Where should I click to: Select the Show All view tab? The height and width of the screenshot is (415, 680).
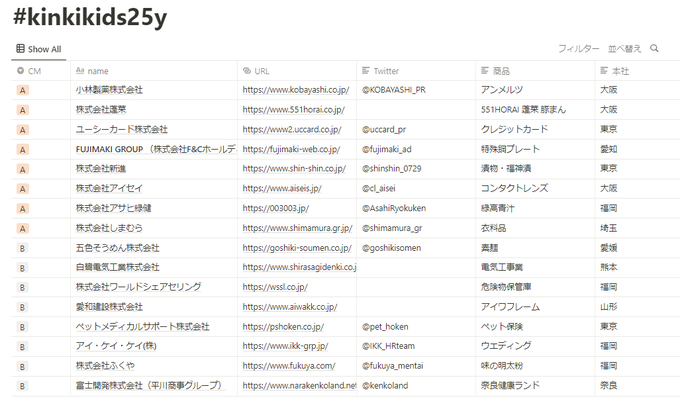click(x=39, y=49)
